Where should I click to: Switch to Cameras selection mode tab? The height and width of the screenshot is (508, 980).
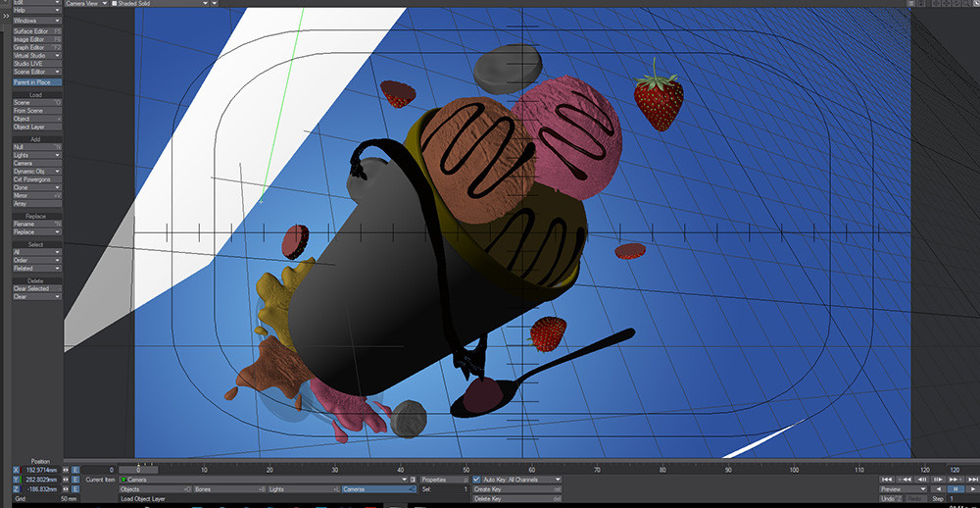click(378, 488)
